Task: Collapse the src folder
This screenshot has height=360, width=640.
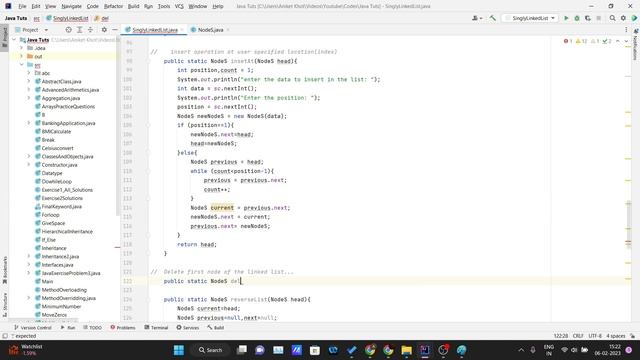Action: 22,64
